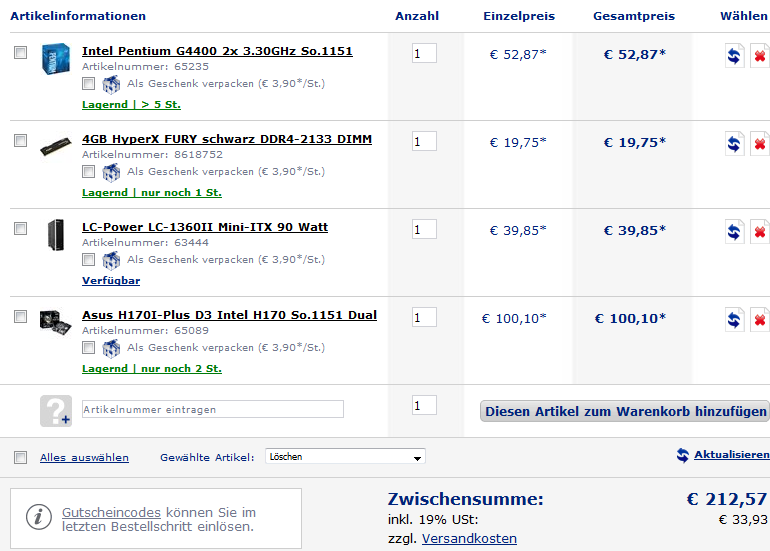This screenshot has width=770, height=551.
Task: Enable gift wrapping for Asus H170I-Plus
Action: [88, 347]
